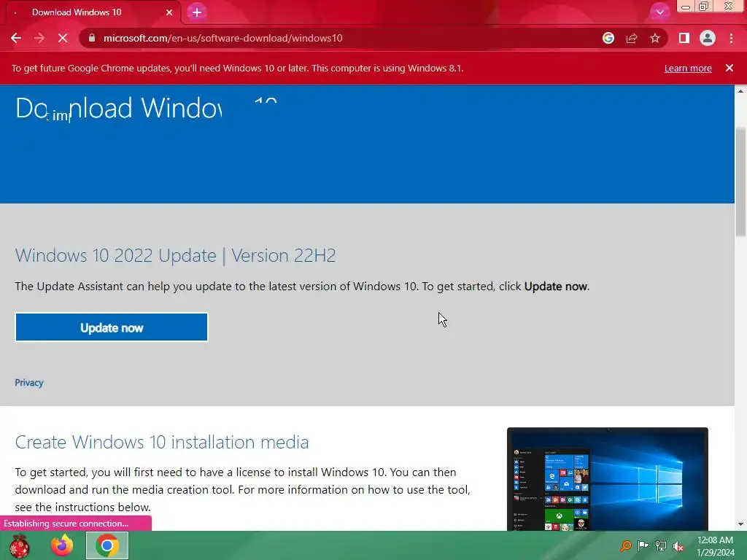This screenshot has width=747, height=560.
Task: Click the Chrome update warning message text
Action: 237,68
